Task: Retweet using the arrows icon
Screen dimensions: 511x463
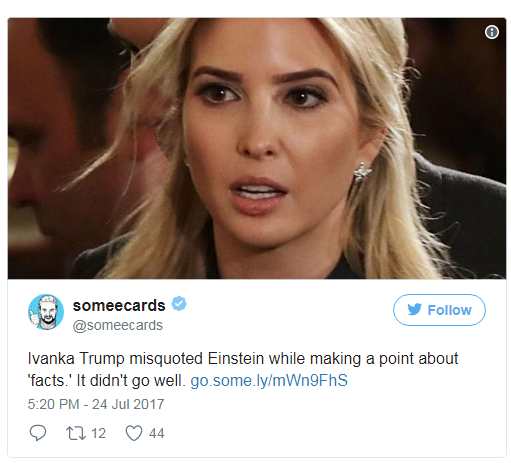Action: coord(76,433)
